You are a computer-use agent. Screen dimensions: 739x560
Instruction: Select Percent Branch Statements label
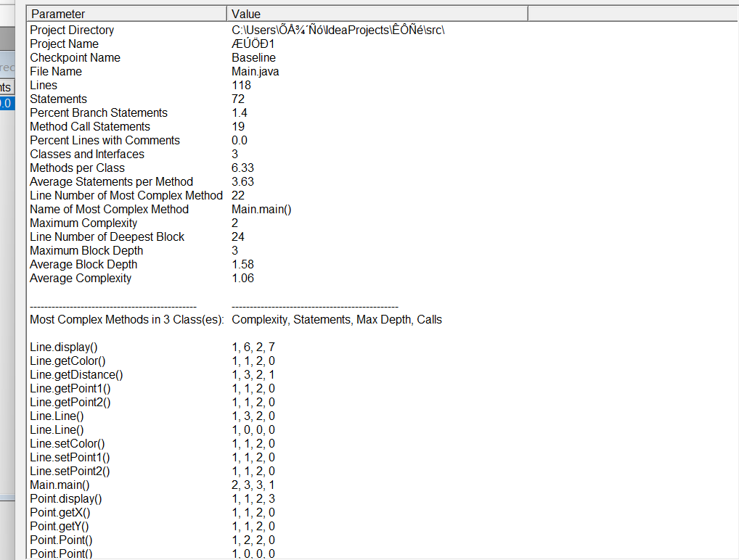(x=99, y=112)
